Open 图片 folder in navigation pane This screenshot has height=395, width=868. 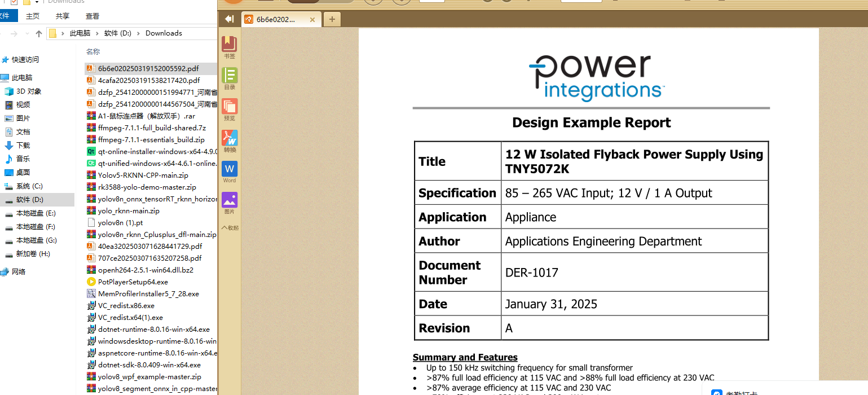(23, 118)
